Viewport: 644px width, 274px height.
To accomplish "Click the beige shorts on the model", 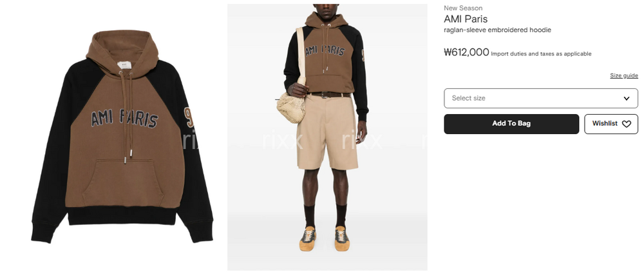I will [x=327, y=132].
